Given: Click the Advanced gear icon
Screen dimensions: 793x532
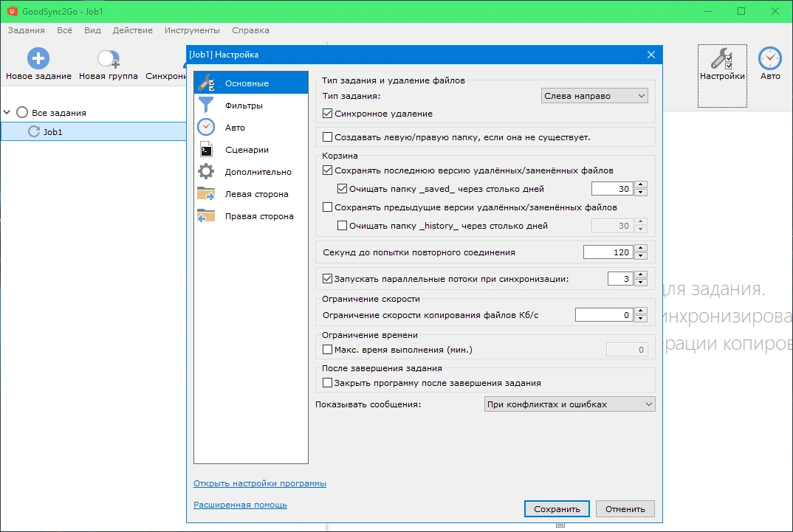Looking at the screenshot, I should (206, 172).
